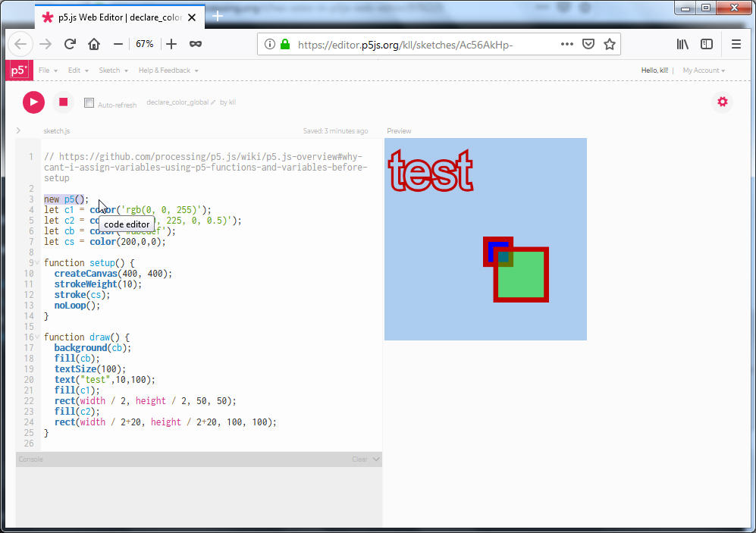Save page to Pocket

click(x=588, y=44)
